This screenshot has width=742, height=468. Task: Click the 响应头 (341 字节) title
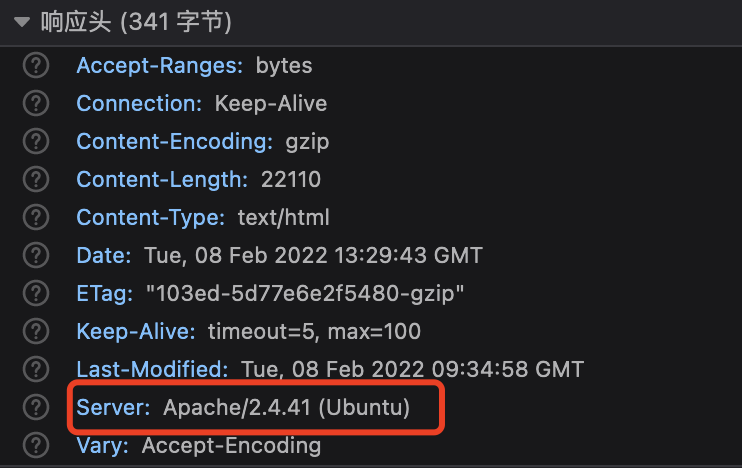point(136,22)
